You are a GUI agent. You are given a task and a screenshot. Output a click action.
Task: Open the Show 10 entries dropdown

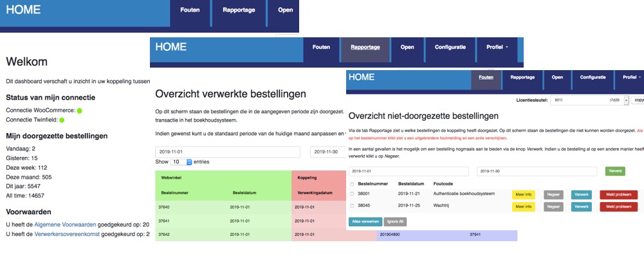point(182,162)
